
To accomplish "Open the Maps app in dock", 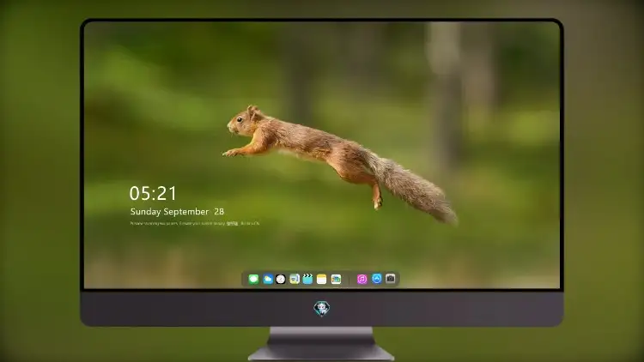I will [294, 279].
